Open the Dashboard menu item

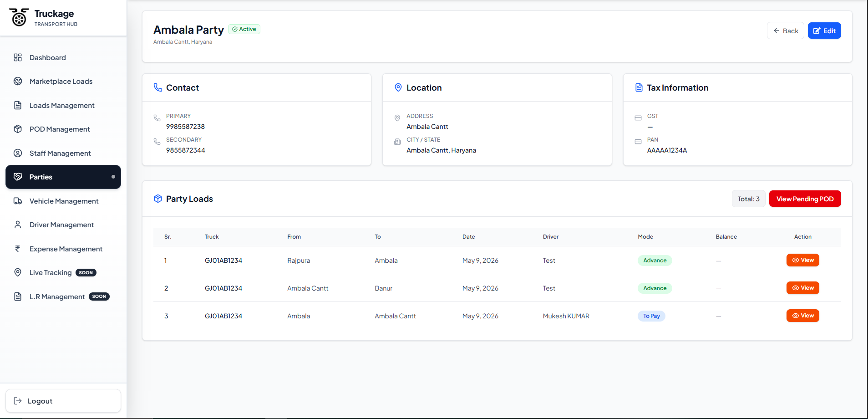[63, 57]
